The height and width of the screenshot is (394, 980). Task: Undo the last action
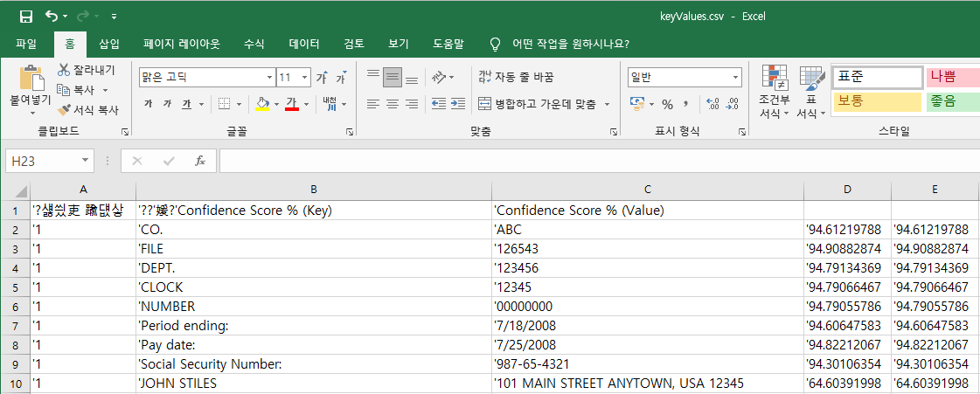point(52,17)
